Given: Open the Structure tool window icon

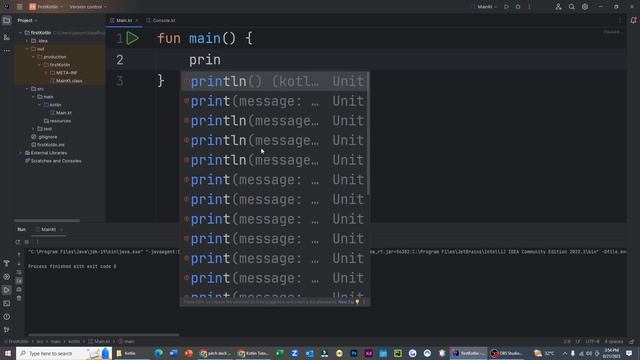Looking at the screenshot, I should tap(7, 37).
